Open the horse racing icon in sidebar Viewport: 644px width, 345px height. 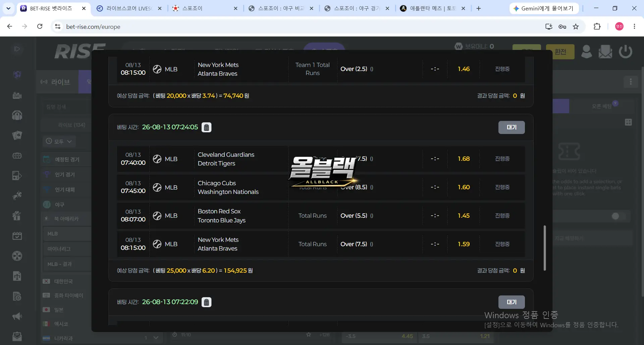coord(17,196)
